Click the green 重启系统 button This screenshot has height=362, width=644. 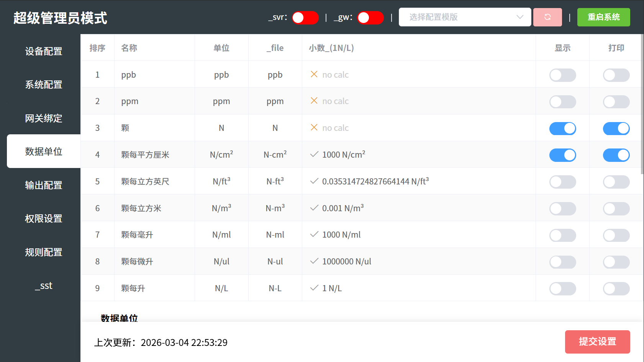pos(603,17)
